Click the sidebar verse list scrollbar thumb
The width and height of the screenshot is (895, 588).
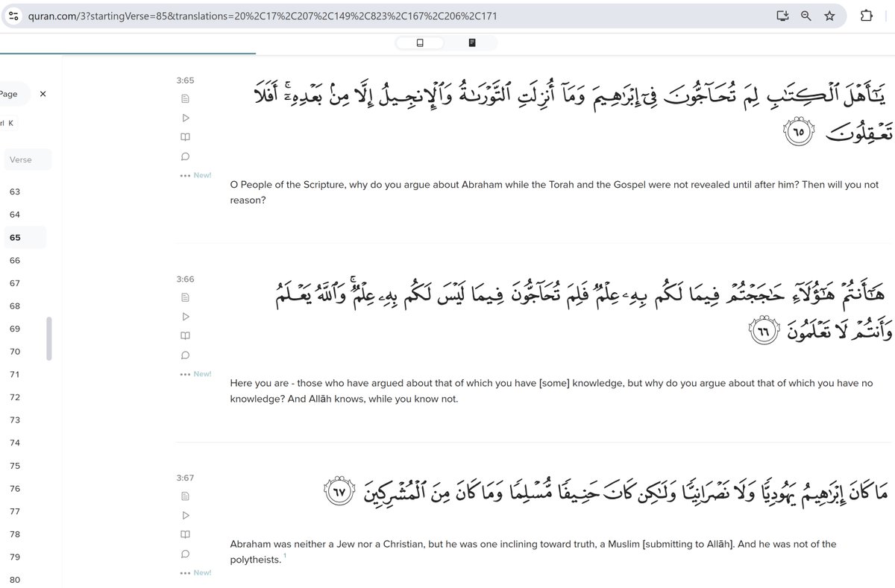pyautogui.click(x=49, y=338)
